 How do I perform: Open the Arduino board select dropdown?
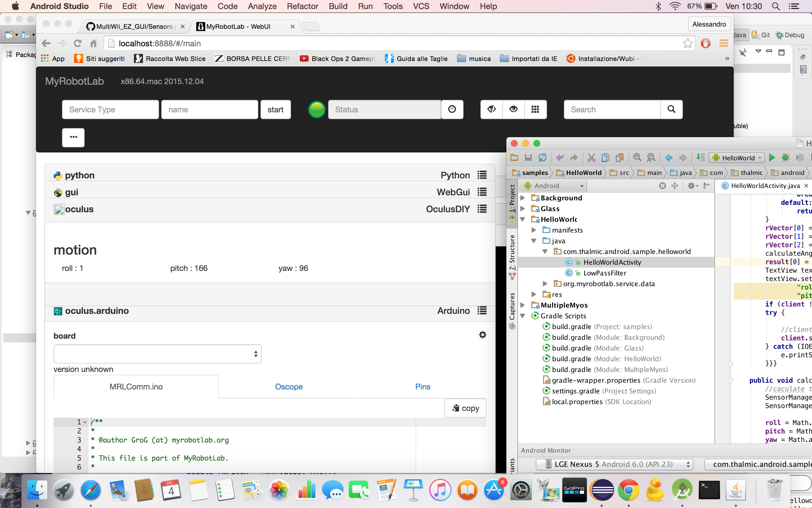[157, 353]
